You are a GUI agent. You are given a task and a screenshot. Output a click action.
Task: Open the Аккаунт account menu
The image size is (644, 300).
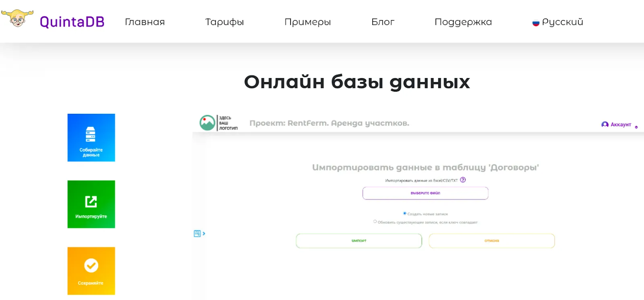619,125
